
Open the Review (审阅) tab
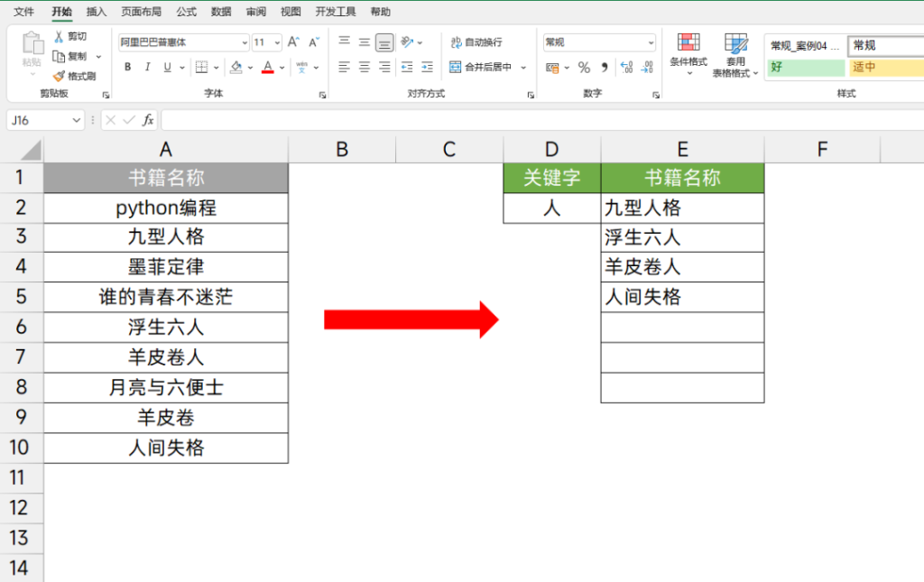[x=255, y=12]
